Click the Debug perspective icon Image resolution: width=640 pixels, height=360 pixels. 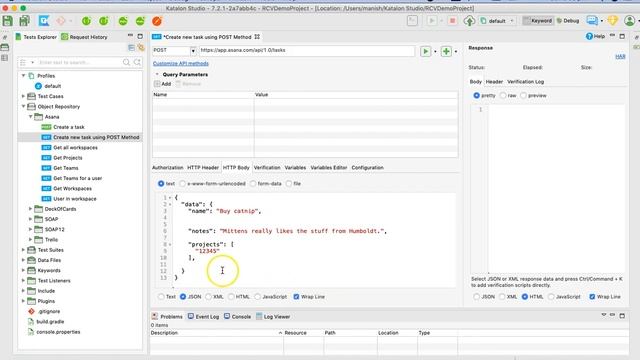tap(559, 21)
